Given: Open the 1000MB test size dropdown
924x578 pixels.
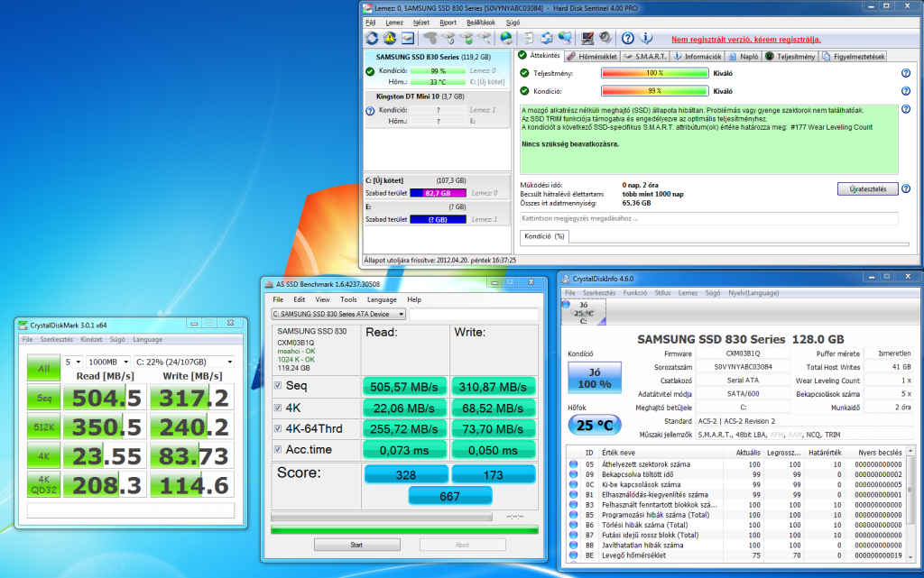Looking at the screenshot, I should coord(108,362).
